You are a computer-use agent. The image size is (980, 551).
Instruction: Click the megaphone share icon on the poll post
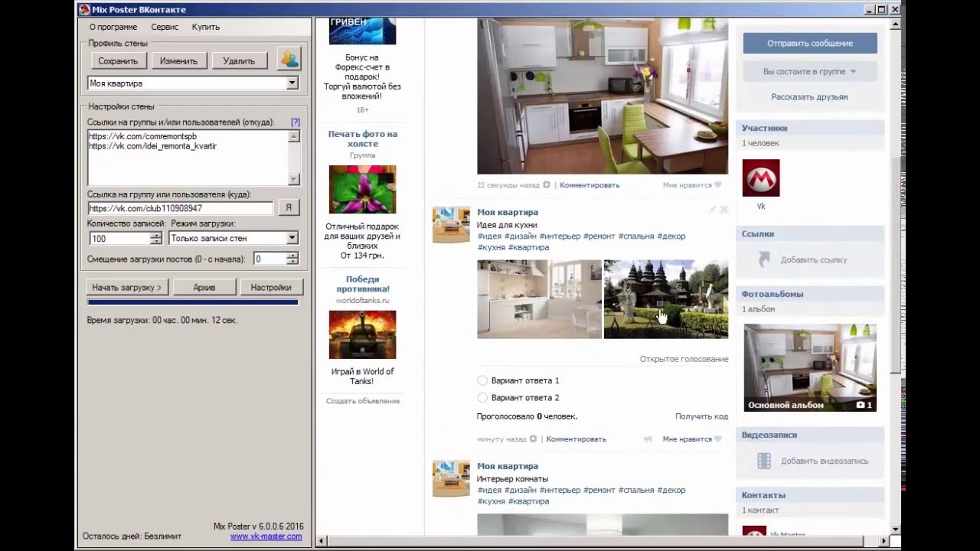[x=648, y=439]
